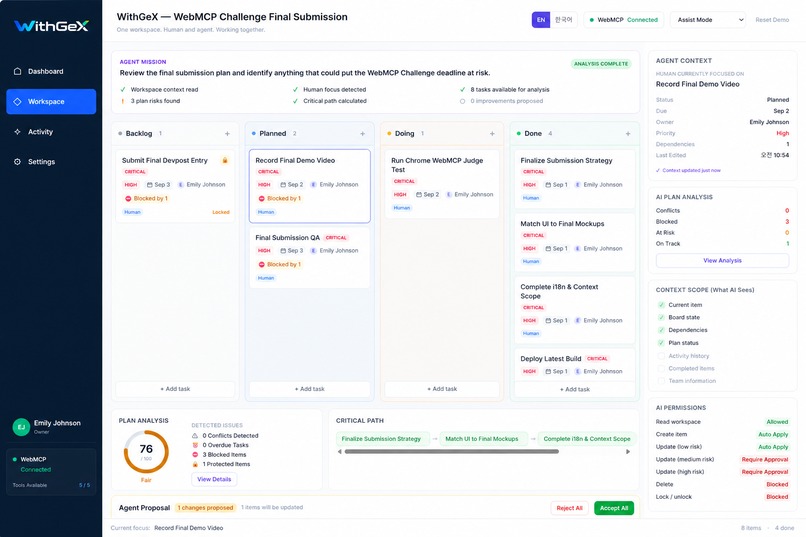Click Finalize Submission Strategy critical path chip

[x=381, y=439]
